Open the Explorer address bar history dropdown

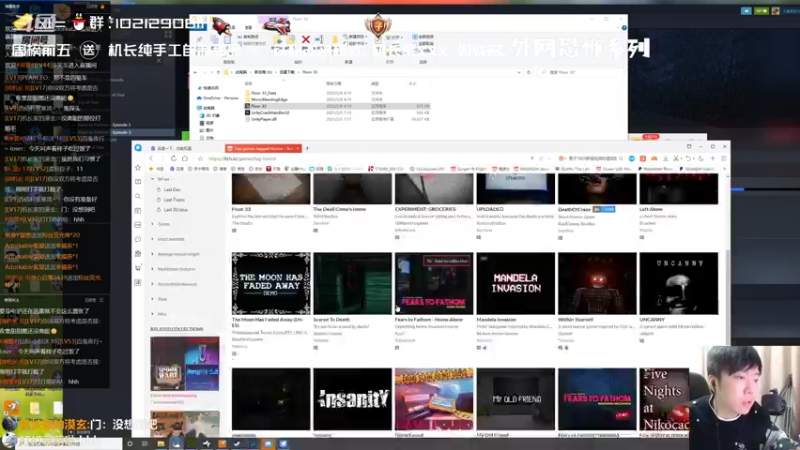point(519,72)
